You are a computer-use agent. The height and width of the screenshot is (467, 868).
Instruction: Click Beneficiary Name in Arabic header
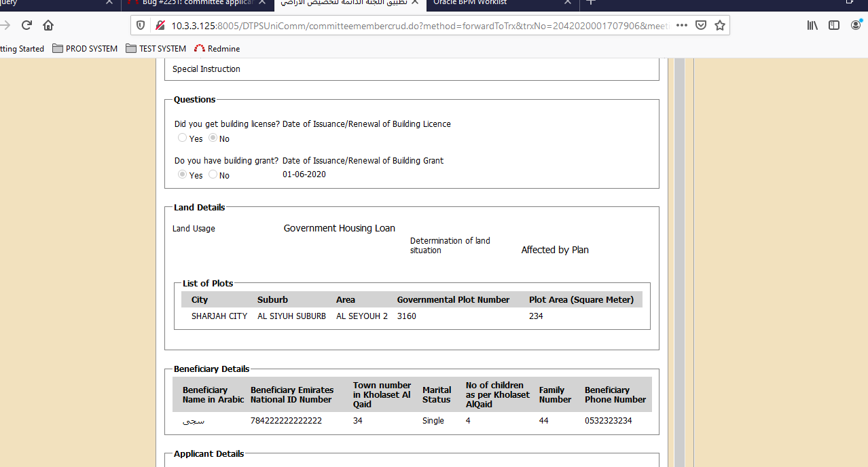pos(213,395)
